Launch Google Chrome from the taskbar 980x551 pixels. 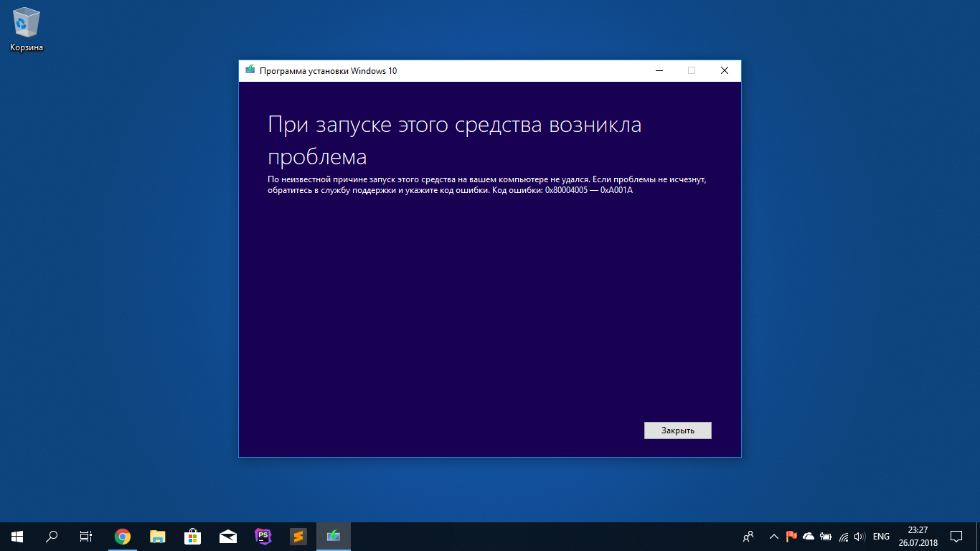pyautogui.click(x=123, y=536)
